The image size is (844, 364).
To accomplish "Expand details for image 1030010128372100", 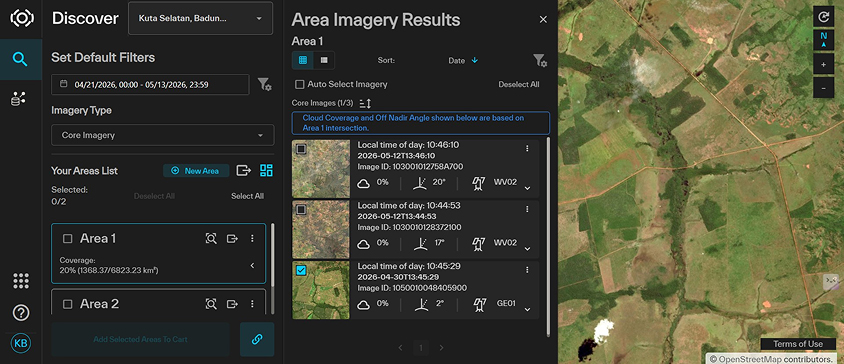I will click(528, 249).
